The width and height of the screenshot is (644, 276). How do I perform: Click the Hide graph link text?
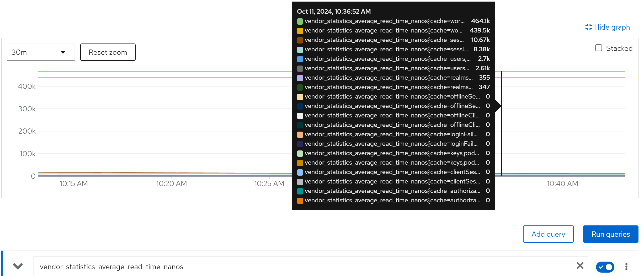click(612, 27)
